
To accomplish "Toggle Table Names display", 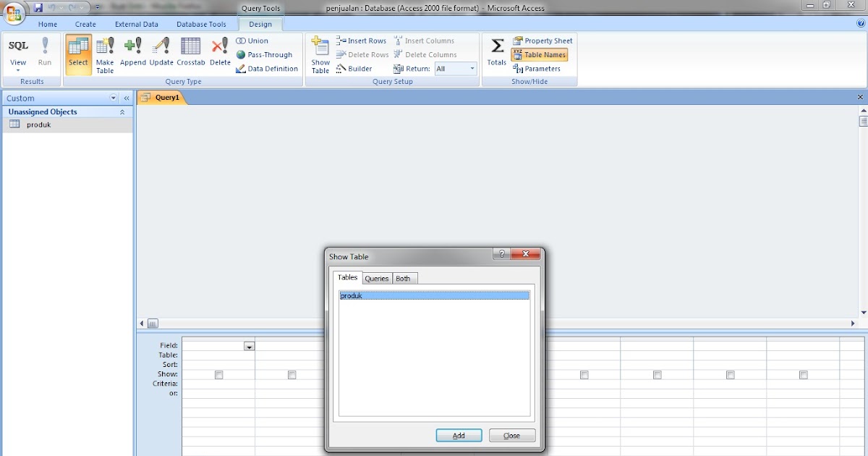I will tap(540, 55).
